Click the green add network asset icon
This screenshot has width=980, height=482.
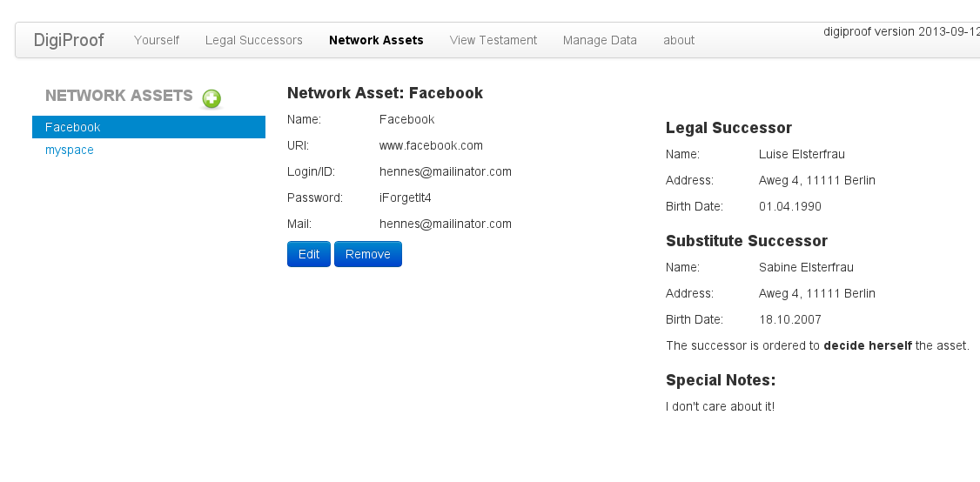click(x=211, y=98)
